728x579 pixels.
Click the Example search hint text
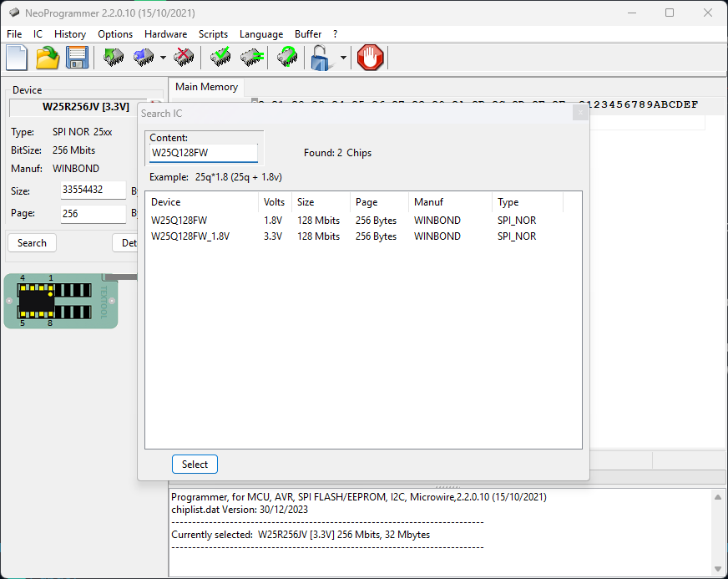click(215, 177)
